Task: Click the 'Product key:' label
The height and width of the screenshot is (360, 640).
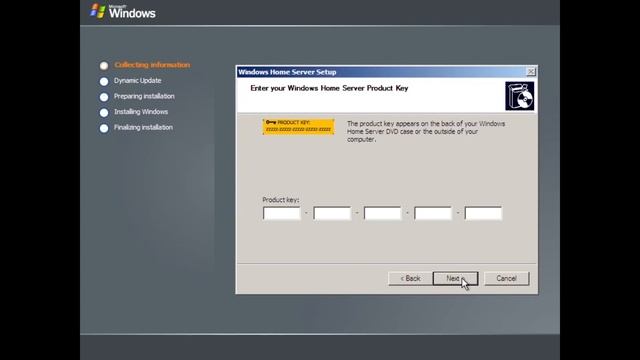Action: [281, 200]
